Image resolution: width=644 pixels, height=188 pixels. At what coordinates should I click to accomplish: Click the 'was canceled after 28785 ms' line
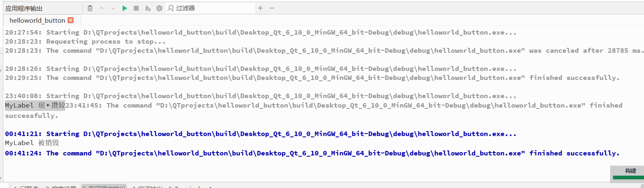coord(324,50)
